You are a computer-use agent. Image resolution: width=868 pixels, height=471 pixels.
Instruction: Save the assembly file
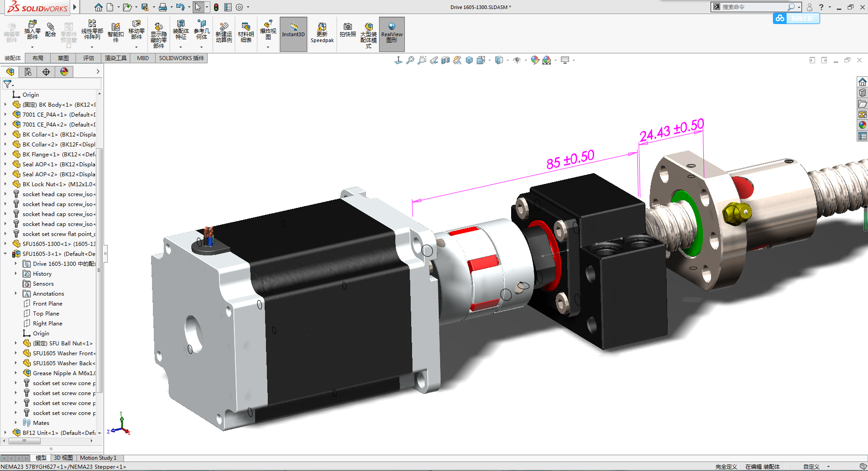click(x=145, y=7)
